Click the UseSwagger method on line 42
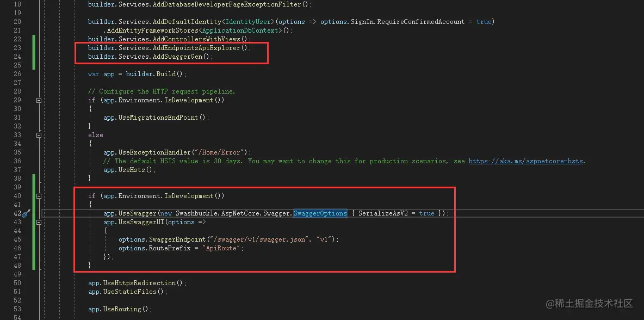Image resolution: width=644 pixels, height=320 pixels. (x=138, y=213)
